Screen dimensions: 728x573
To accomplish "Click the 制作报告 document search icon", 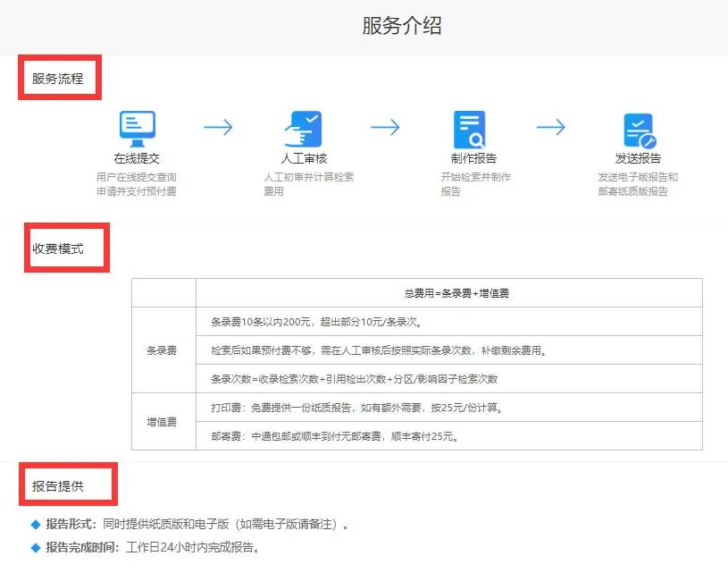I will point(468,130).
